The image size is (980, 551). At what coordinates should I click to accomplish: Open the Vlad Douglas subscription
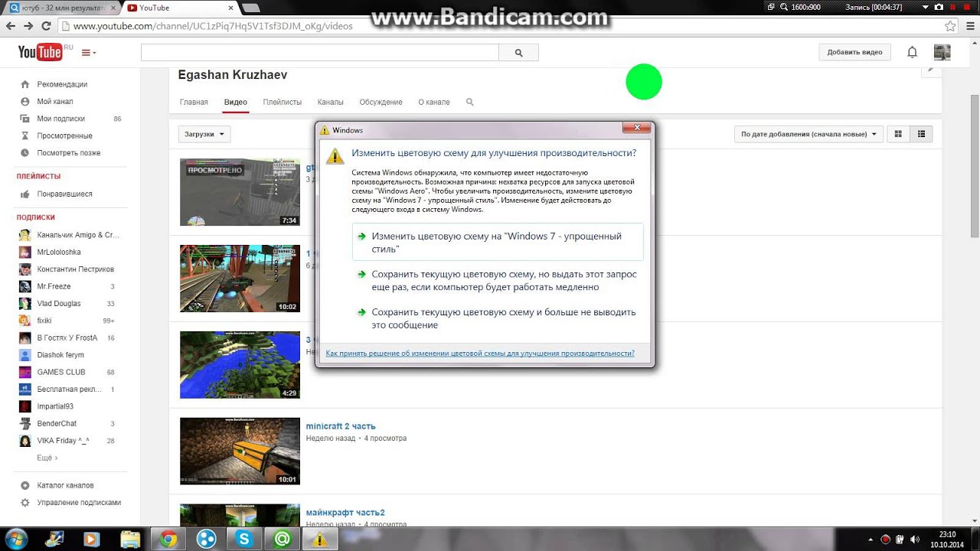click(59, 304)
